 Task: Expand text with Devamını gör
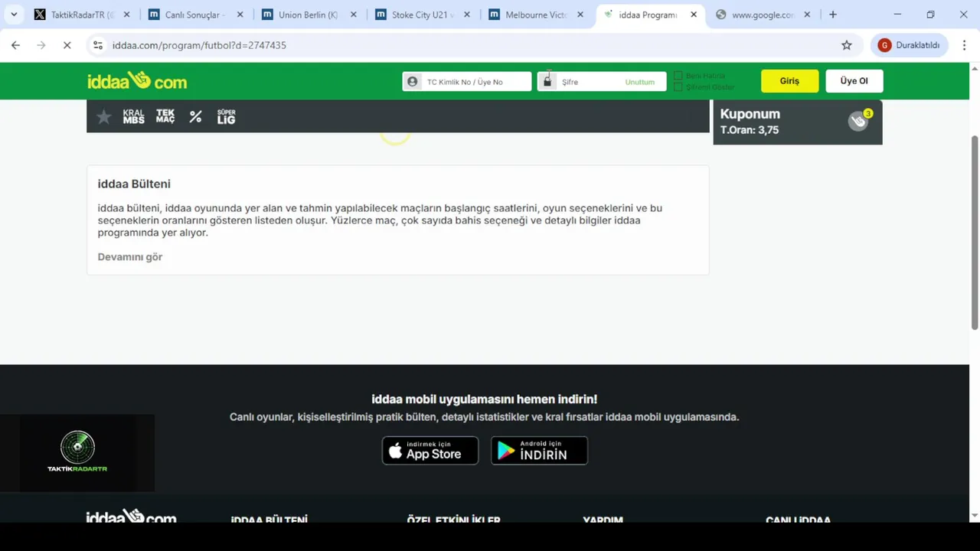click(x=130, y=256)
